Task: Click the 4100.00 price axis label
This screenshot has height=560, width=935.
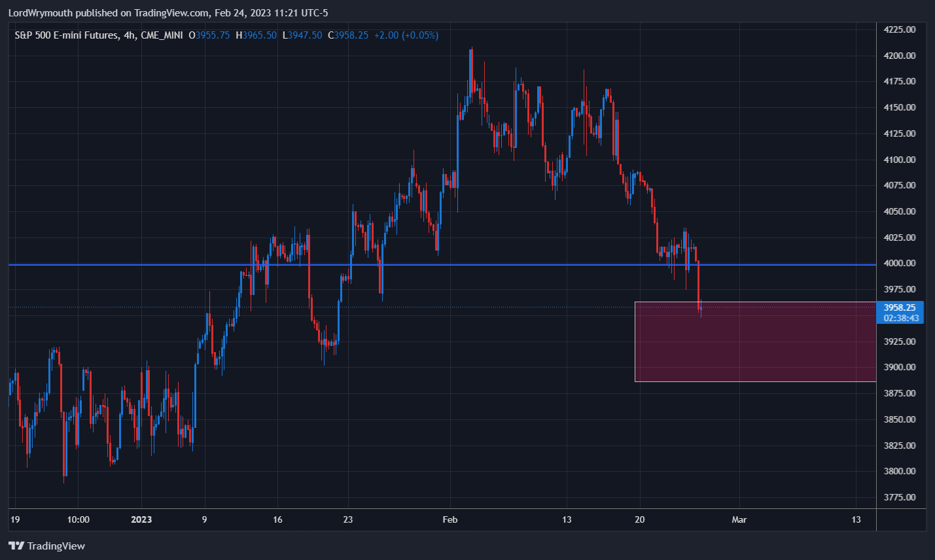Action: [x=900, y=160]
